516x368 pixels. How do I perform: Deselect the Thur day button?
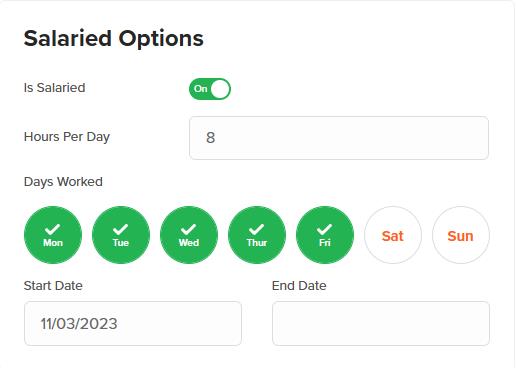[x=257, y=235]
